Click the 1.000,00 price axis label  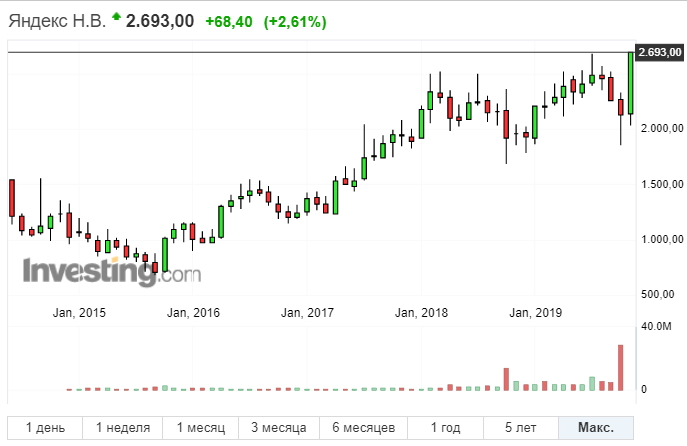tap(662, 239)
